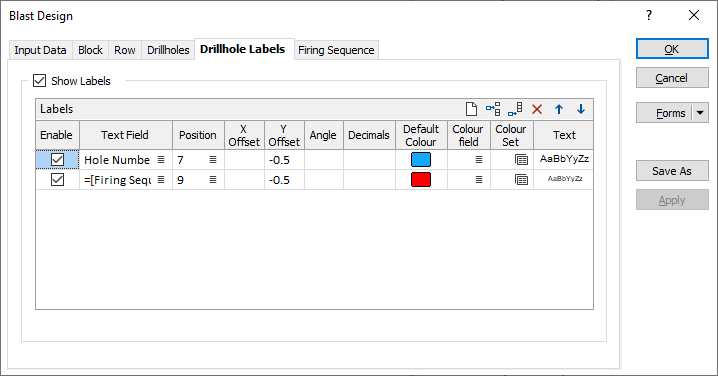718x376 pixels.
Task: Select the Drillhole Labels tab
Action: coord(243,49)
